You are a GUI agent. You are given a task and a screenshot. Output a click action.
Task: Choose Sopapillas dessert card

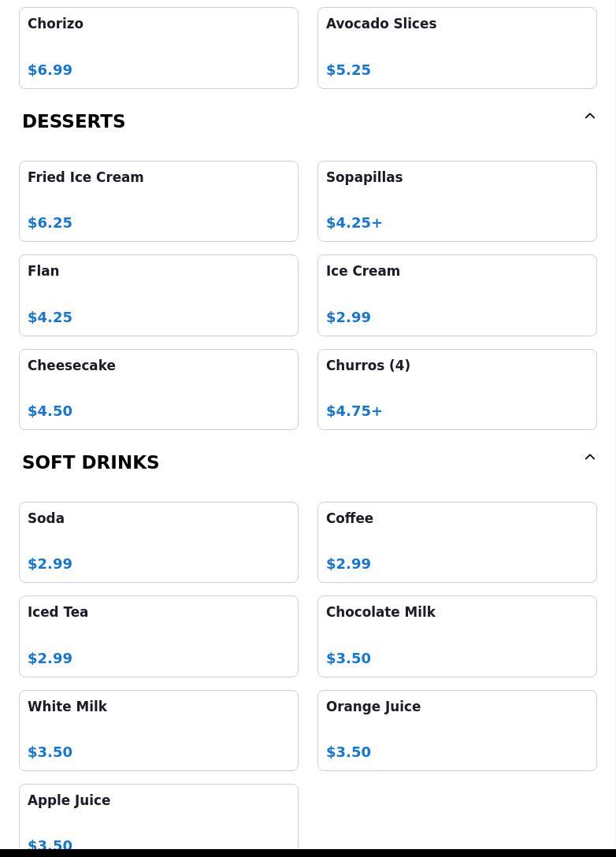click(x=457, y=201)
